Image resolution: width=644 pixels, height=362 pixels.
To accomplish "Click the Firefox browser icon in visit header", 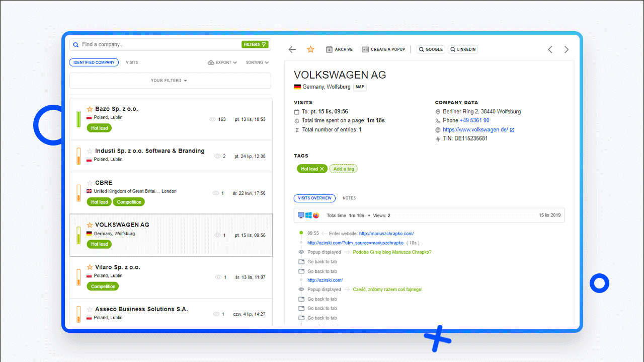I will coord(316,215).
